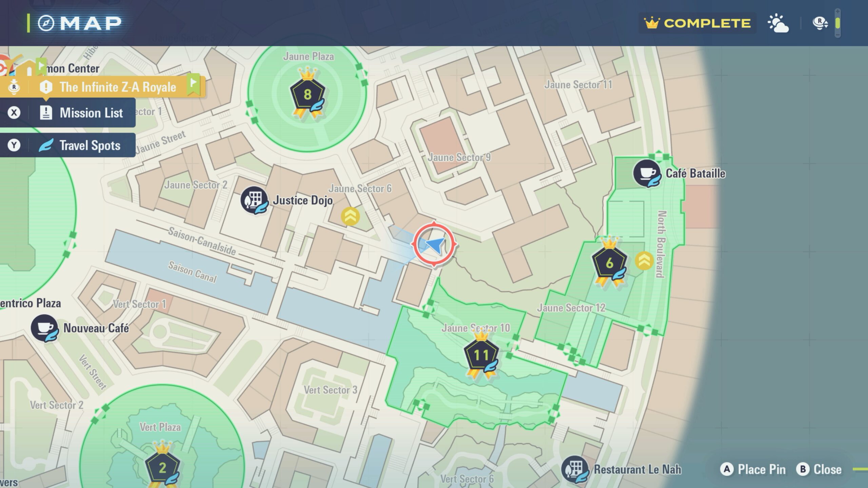Select the Wild Zone 11 badge

[x=481, y=355]
